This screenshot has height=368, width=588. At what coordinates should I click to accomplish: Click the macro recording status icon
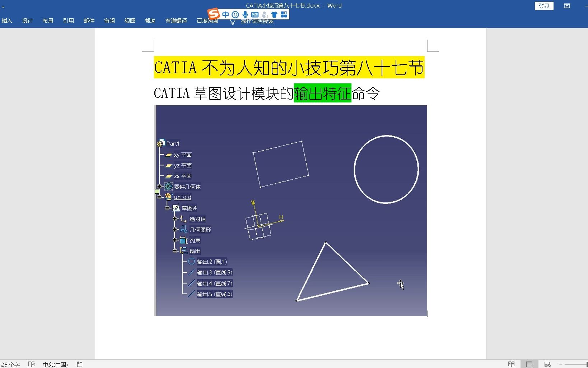pyautogui.click(x=80, y=364)
